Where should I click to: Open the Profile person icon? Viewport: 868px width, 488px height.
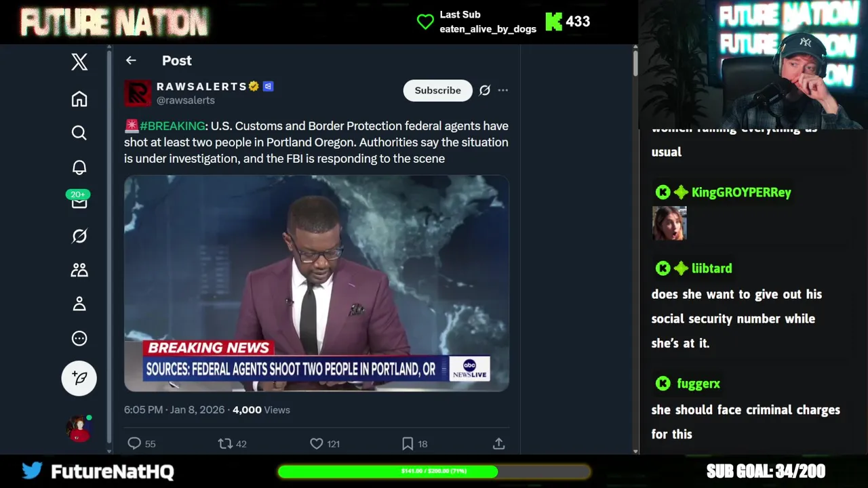click(79, 304)
